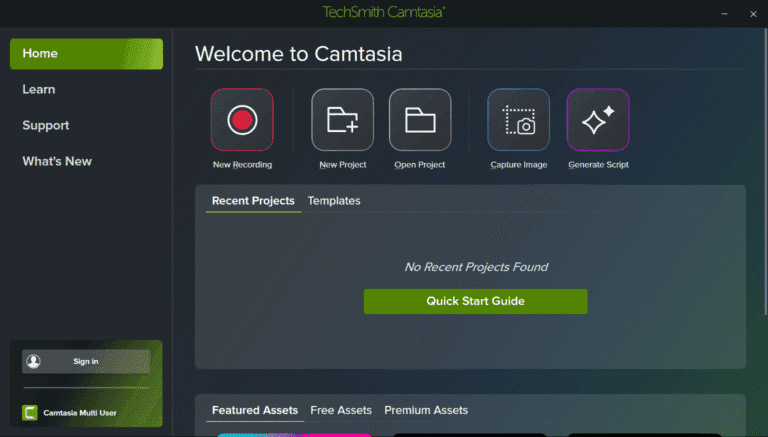The width and height of the screenshot is (768, 437).
Task: Click the Camtasia logo icon near Multi User
Action: click(30, 413)
